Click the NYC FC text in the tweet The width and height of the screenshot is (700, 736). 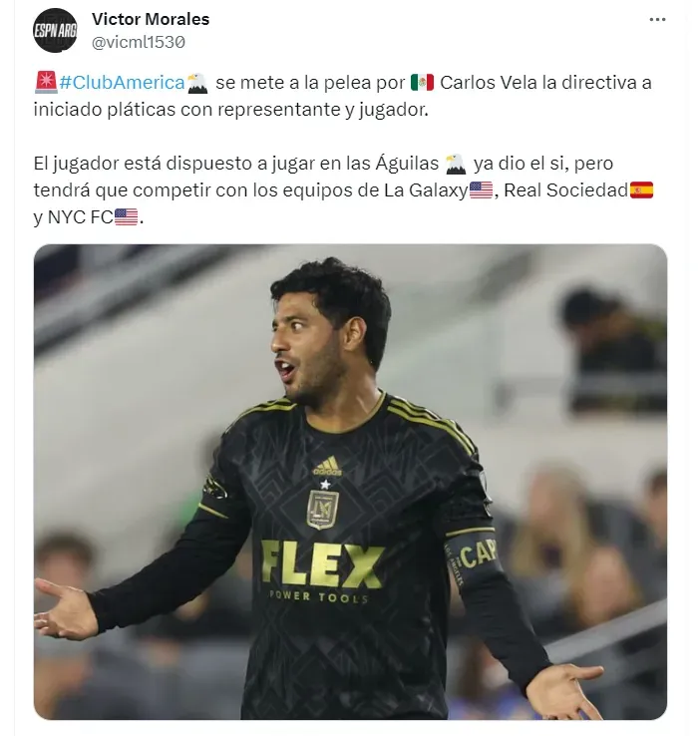tap(80, 217)
